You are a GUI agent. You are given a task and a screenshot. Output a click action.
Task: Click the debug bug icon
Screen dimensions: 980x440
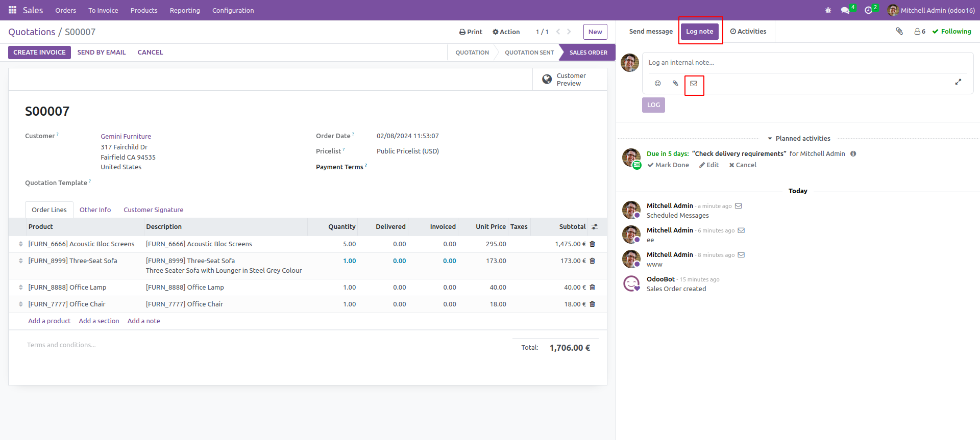(x=828, y=10)
